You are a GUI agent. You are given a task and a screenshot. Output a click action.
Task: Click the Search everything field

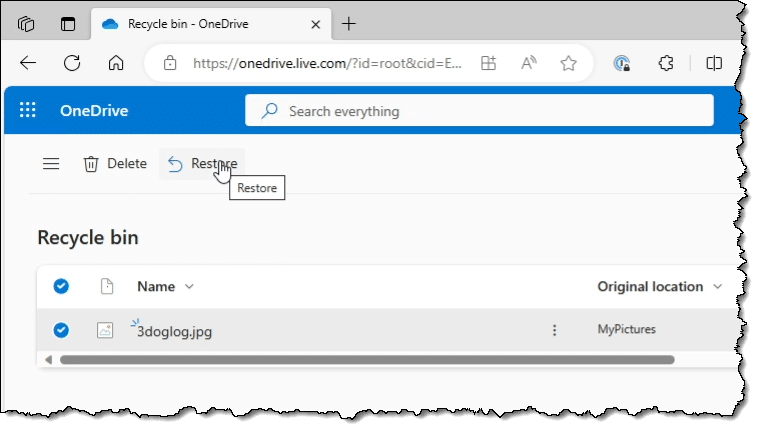[x=480, y=111]
